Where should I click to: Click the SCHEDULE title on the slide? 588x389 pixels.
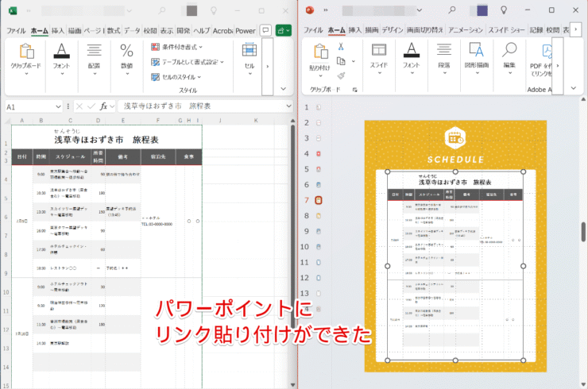(455, 160)
